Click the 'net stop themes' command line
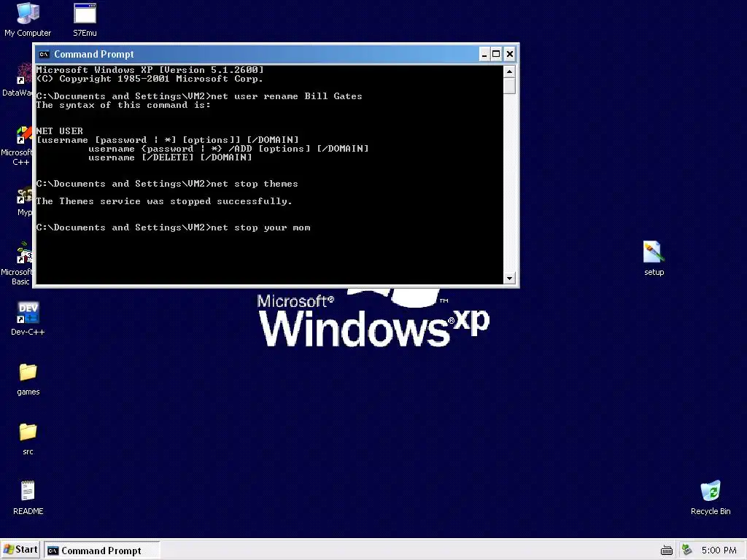Screen dimensions: 747x560 tap(167, 184)
